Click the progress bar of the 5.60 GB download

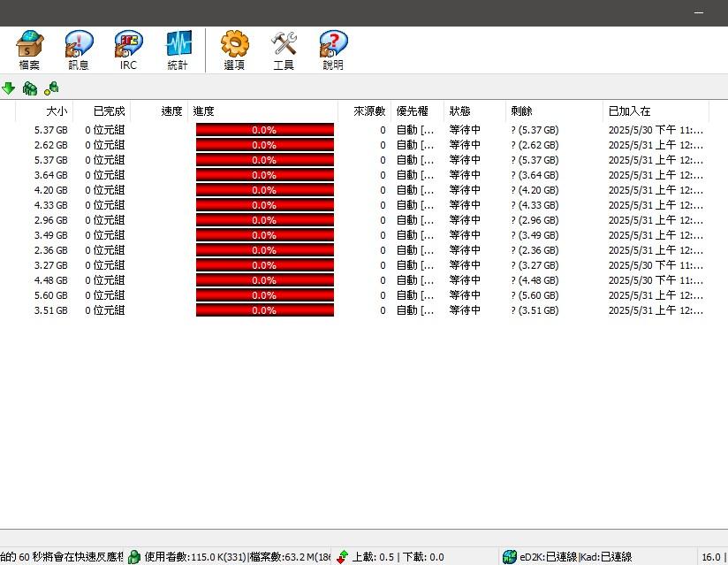(265, 295)
